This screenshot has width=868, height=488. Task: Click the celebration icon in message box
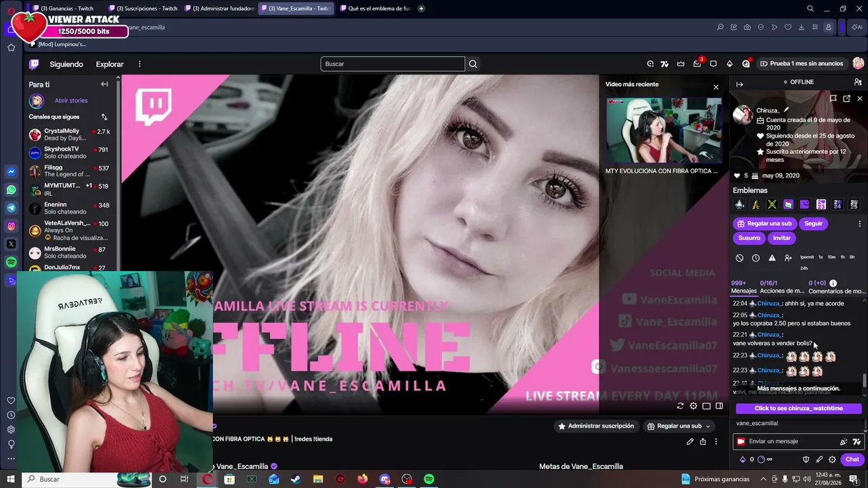pyautogui.click(x=844, y=441)
